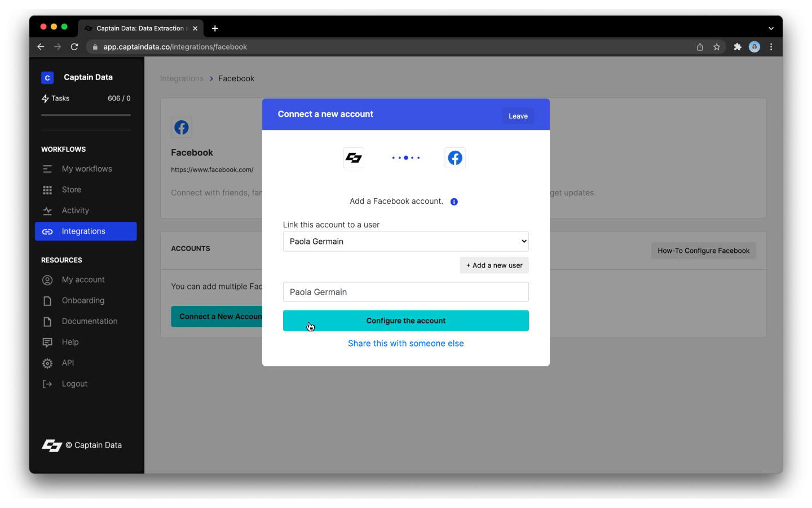
Task: Open the facebook.com URL link
Action: click(x=212, y=169)
